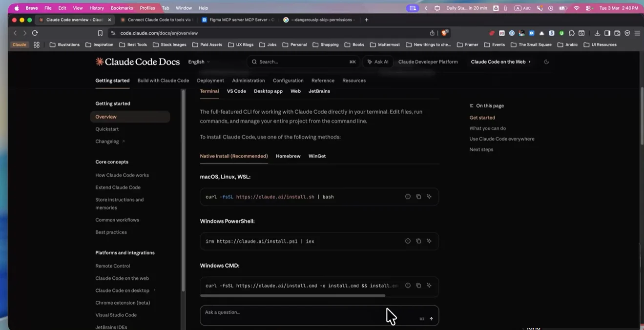This screenshot has width=644, height=330.
Task: Open macOS Control Center icon
Action: click(588, 8)
